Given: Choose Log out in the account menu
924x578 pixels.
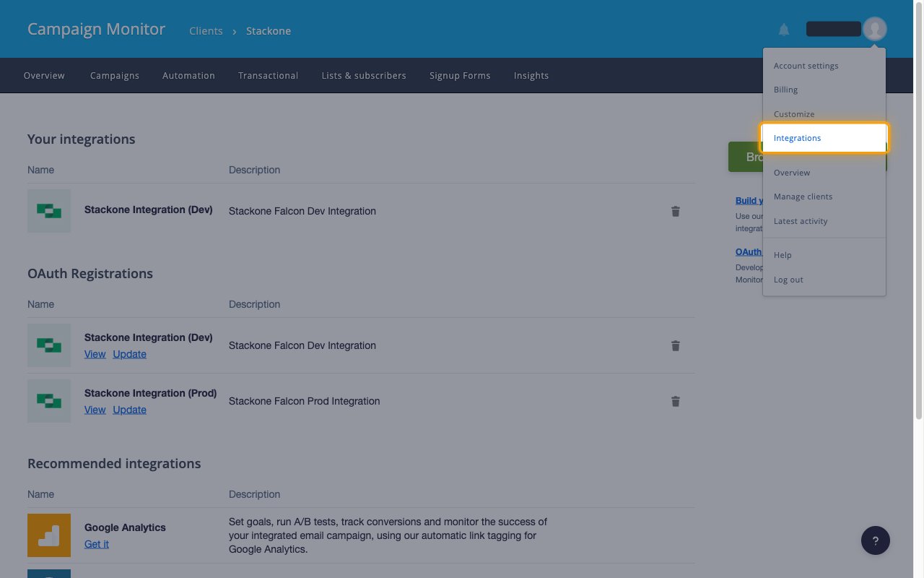Looking at the screenshot, I should click(x=788, y=280).
